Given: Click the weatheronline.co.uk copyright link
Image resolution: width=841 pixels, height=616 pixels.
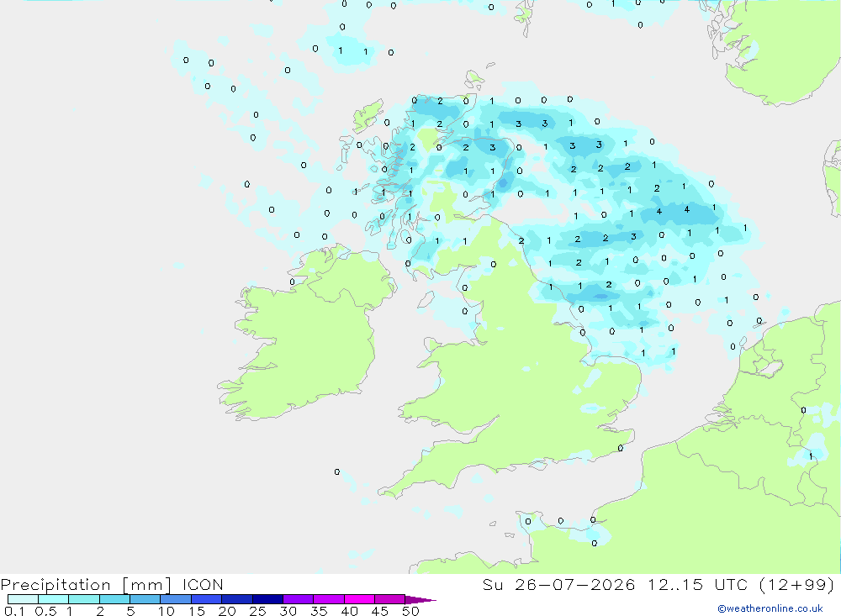Looking at the screenshot, I should (770, 608).
